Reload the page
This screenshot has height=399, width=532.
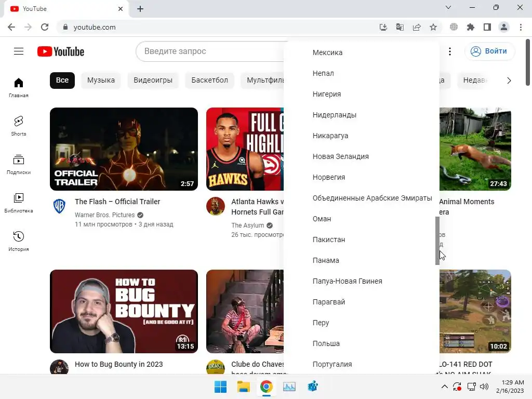coord(45,27)
